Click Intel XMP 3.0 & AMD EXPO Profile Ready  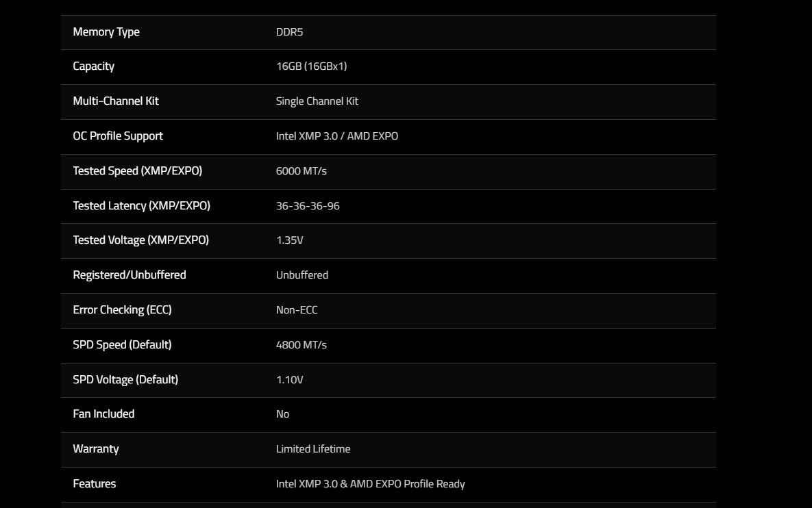click(x=370, y=484)
